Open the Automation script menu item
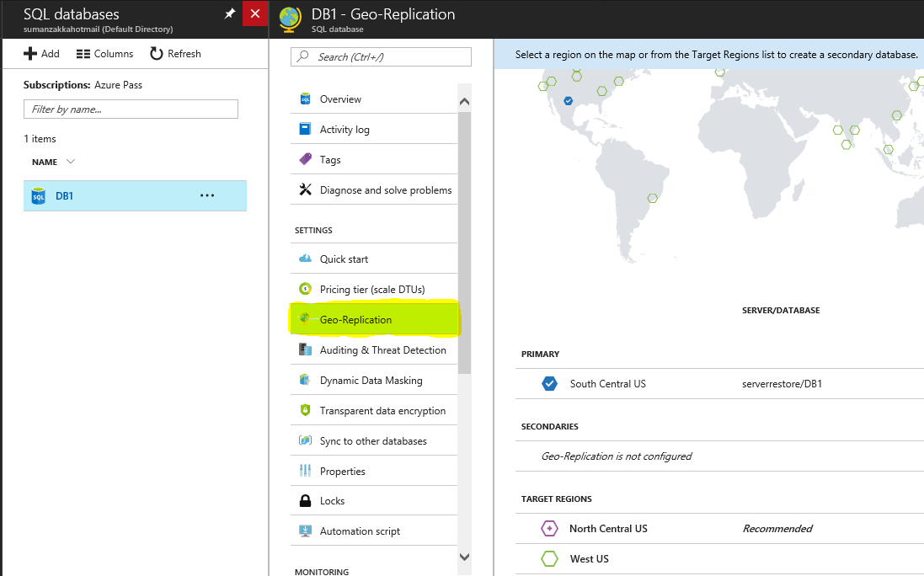 [374, 531]
